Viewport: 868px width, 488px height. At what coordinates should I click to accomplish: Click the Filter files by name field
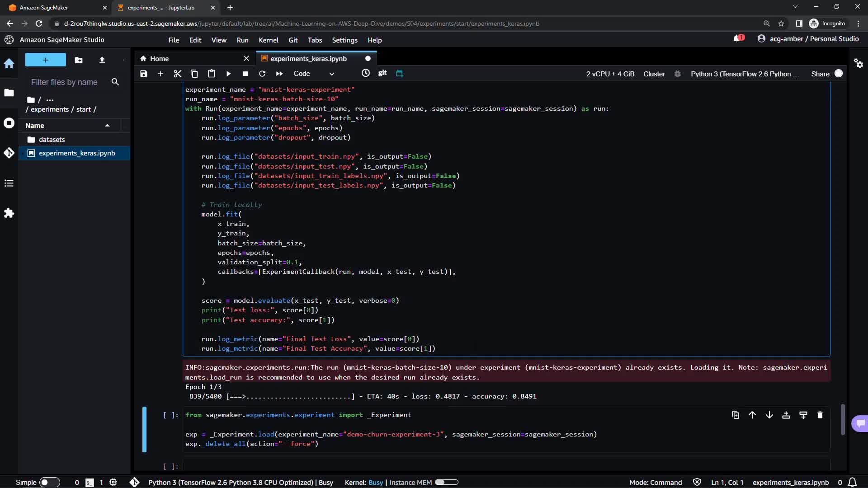tap(64, 82)
